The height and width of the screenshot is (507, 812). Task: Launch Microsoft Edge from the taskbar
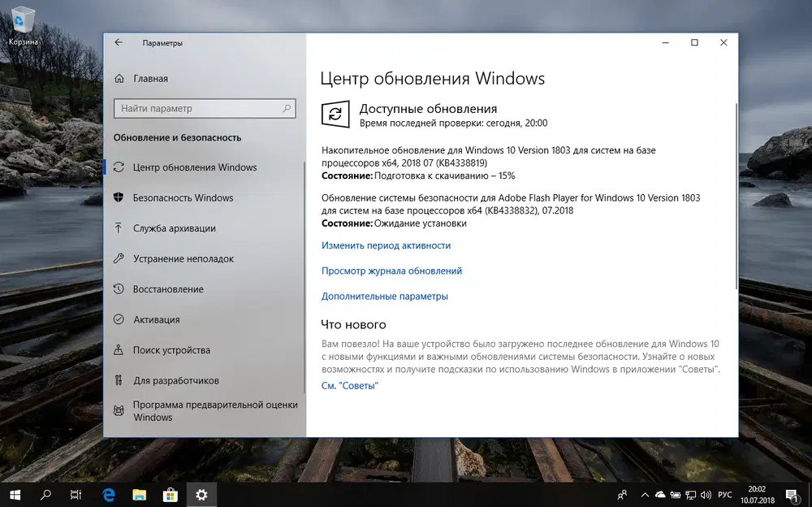[108, 494]
